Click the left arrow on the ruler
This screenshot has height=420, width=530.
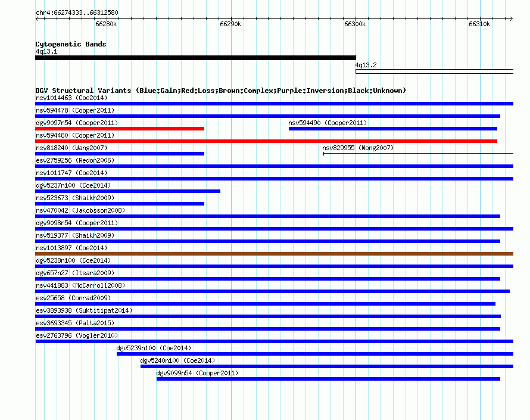(37, 19)
